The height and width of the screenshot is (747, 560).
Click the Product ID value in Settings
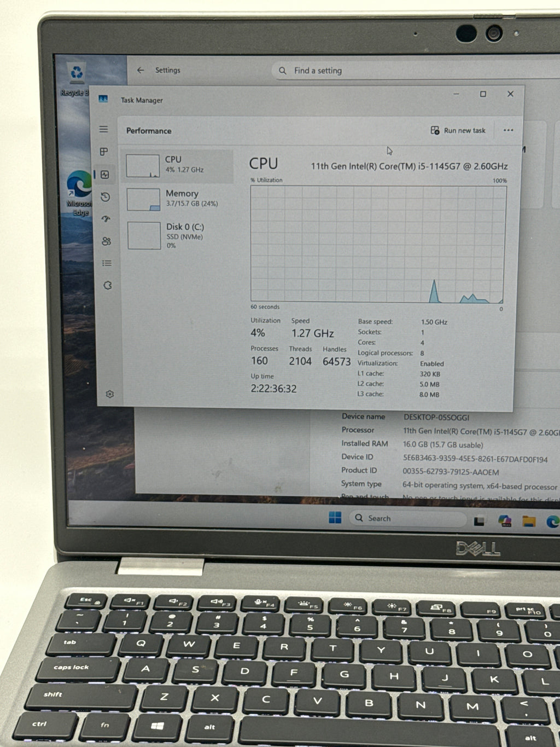(x=451, y=472)
